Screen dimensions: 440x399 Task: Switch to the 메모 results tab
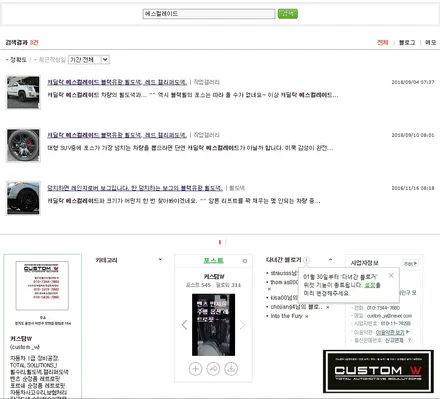(430, 43)
